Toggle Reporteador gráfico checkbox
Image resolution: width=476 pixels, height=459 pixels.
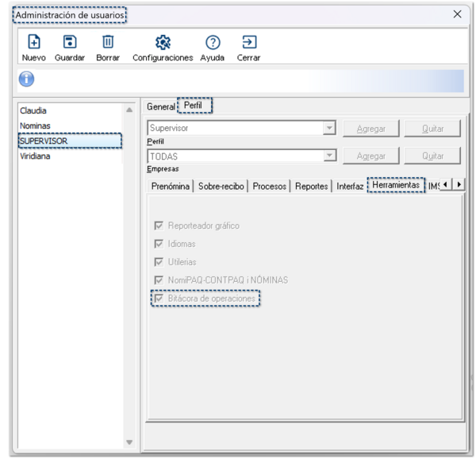[x=159, y=226]
